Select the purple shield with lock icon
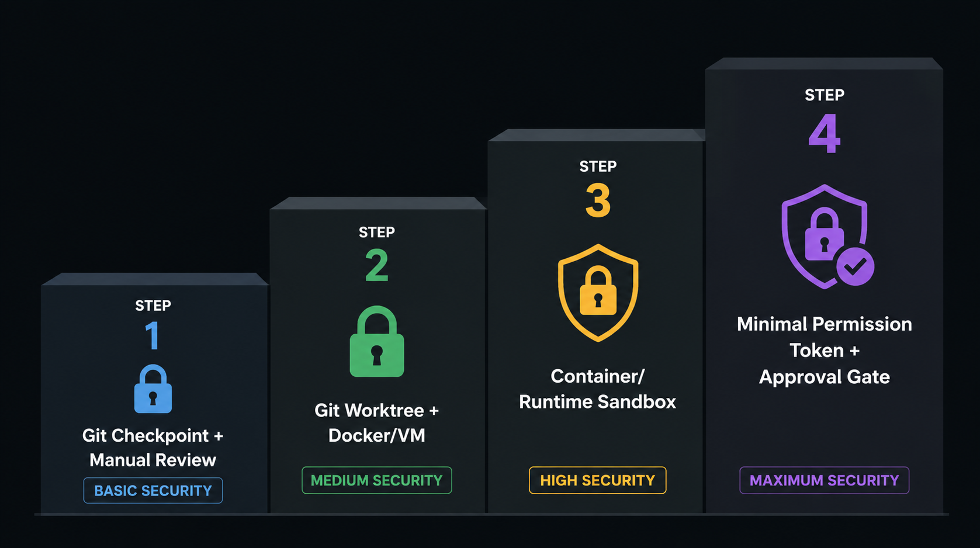This screenshot has width=980, height=548. (825, 237)
